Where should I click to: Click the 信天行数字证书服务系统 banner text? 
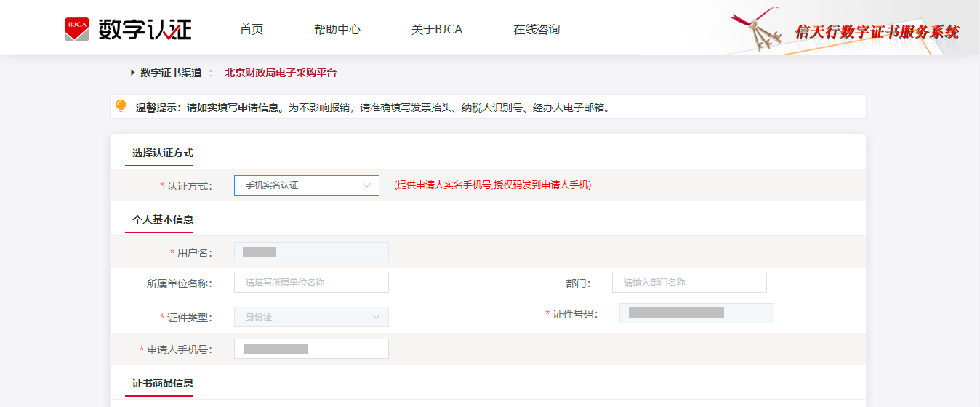pyautogui.click(x=877, y=32)
